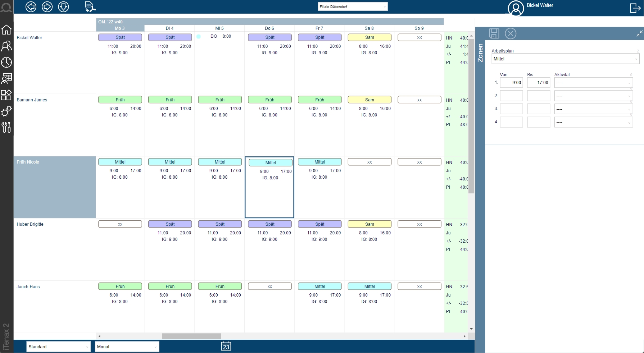Open the employees icon in the sidebar

(6, 46)
